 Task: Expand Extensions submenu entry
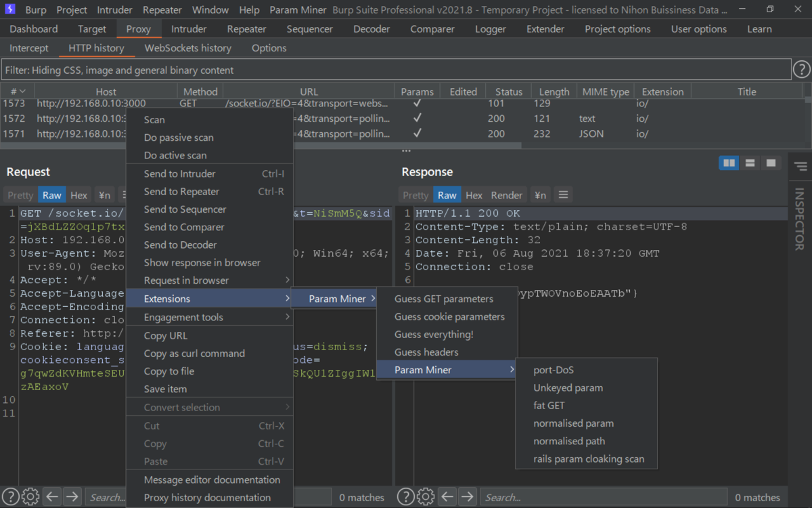pyautogui.click(x=210, y=299)
